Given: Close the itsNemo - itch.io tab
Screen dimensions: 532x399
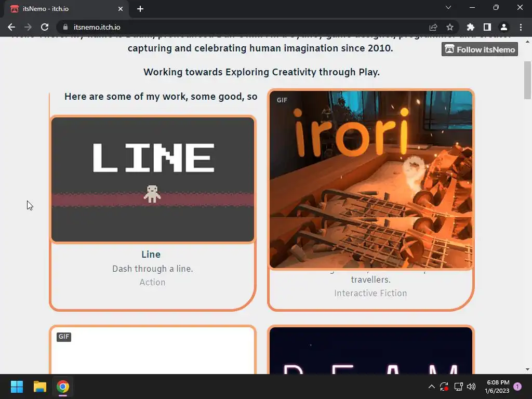Looking at the screenshot, I should click(121, 9).
